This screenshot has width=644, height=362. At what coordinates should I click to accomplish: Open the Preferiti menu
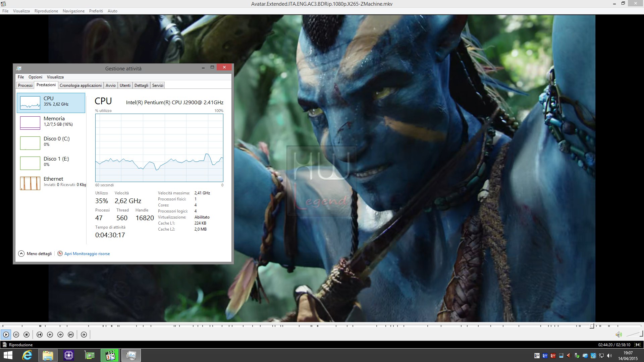[96, 11]
